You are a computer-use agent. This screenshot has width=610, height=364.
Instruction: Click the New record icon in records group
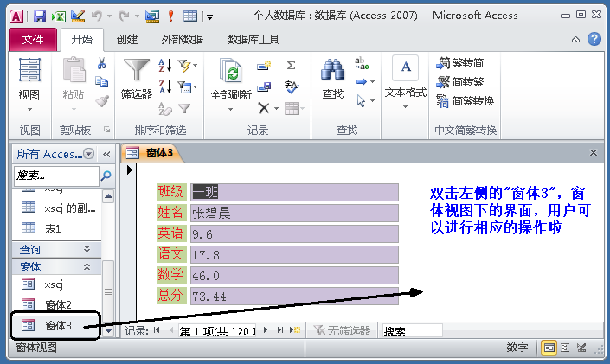[264, 65]
